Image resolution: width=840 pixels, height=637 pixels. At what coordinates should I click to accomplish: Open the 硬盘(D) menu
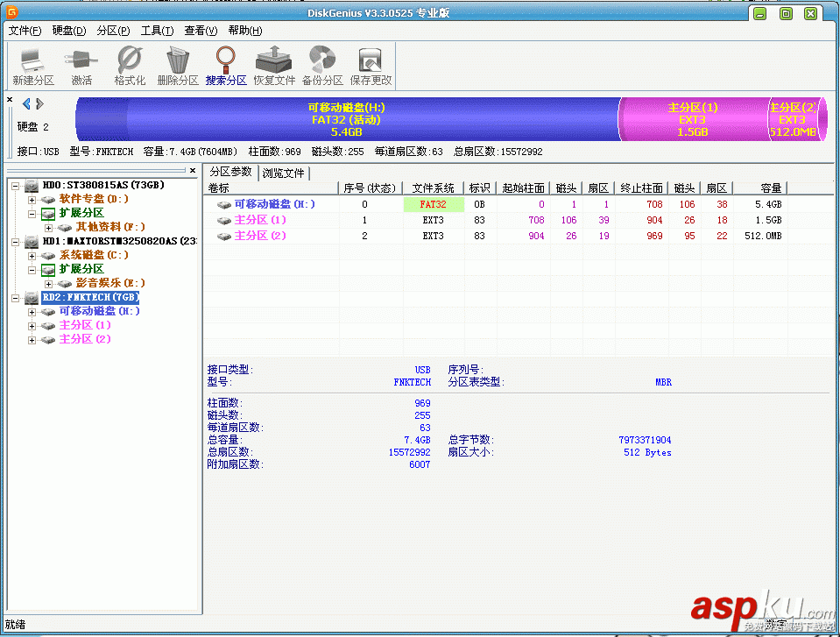click(69, 31)
